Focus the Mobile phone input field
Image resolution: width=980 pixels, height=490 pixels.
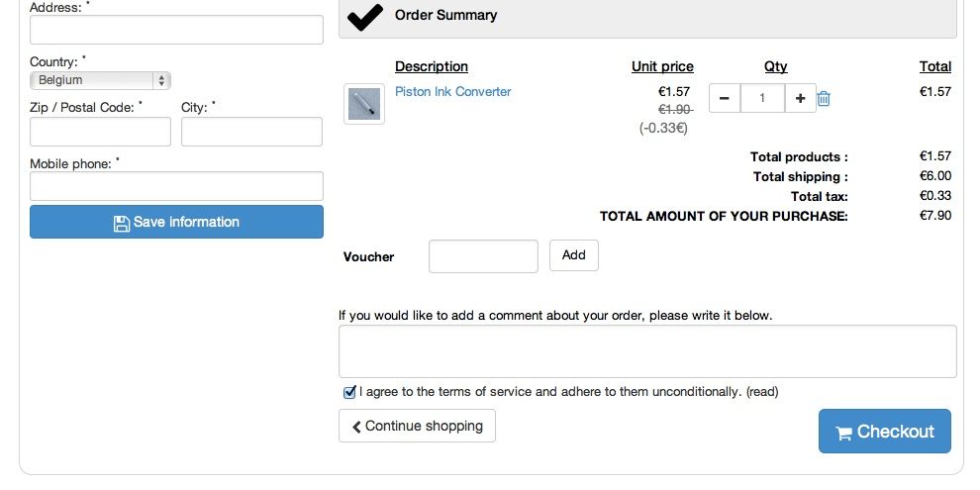(177, 186)
